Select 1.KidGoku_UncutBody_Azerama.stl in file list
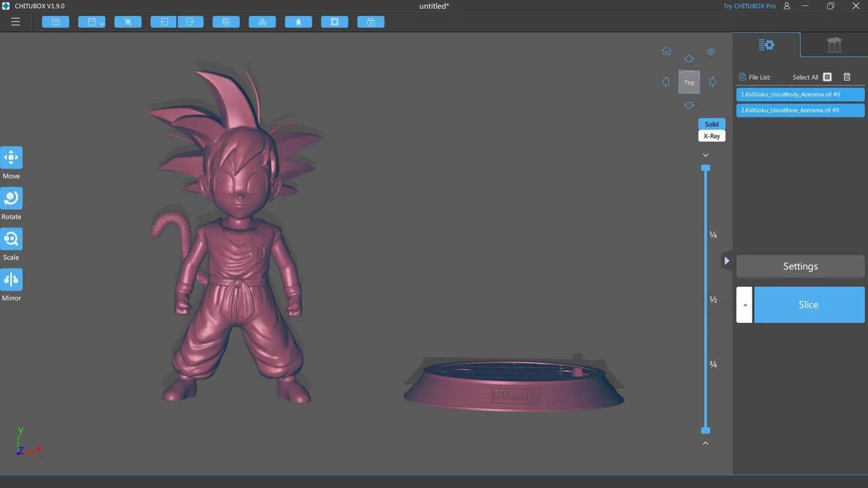The height and width of the screenshot is (488, 868). 800,94
